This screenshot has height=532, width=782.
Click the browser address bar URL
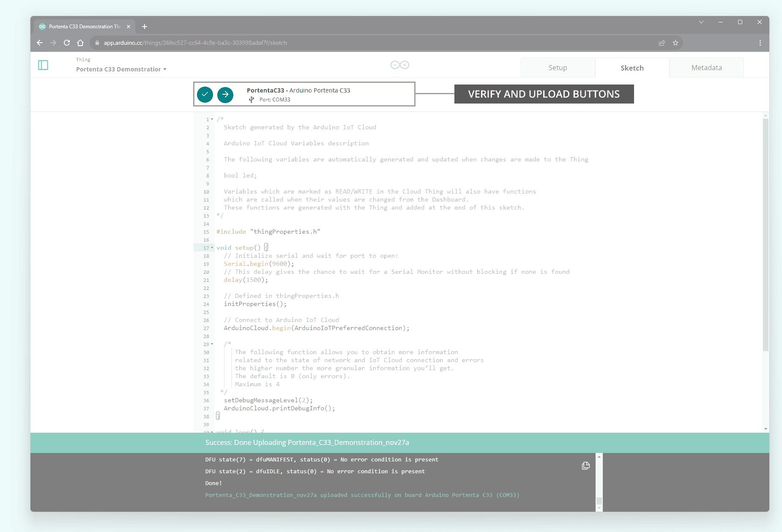click(194, 43)
